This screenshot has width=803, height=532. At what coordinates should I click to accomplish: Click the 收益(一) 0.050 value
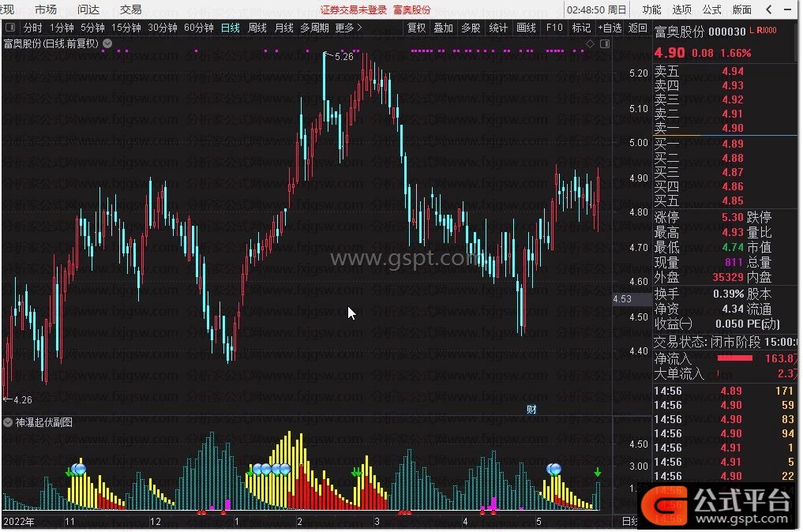730,324
